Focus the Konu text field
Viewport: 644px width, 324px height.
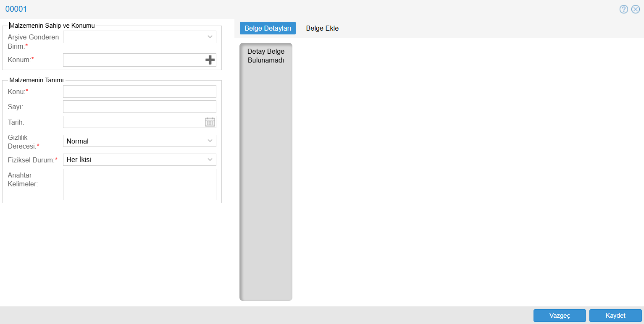(x=139, y=91)
